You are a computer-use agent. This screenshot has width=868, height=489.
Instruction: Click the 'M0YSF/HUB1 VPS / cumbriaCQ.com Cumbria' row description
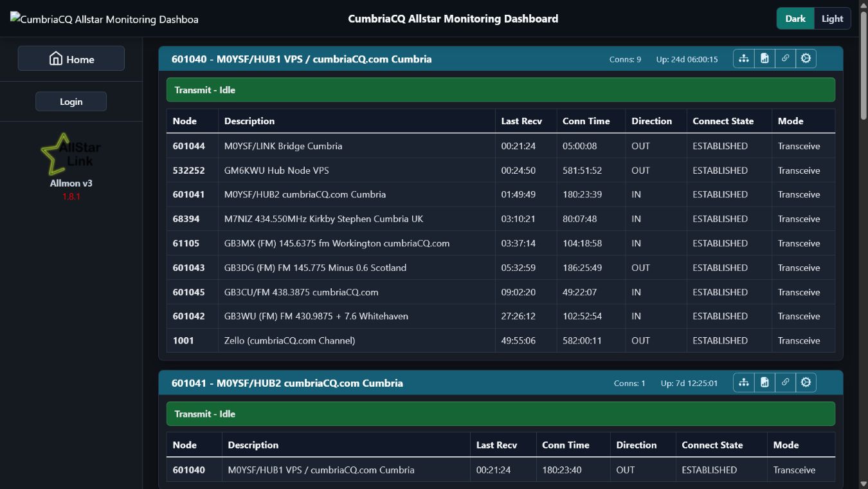(x=321, y=470)
